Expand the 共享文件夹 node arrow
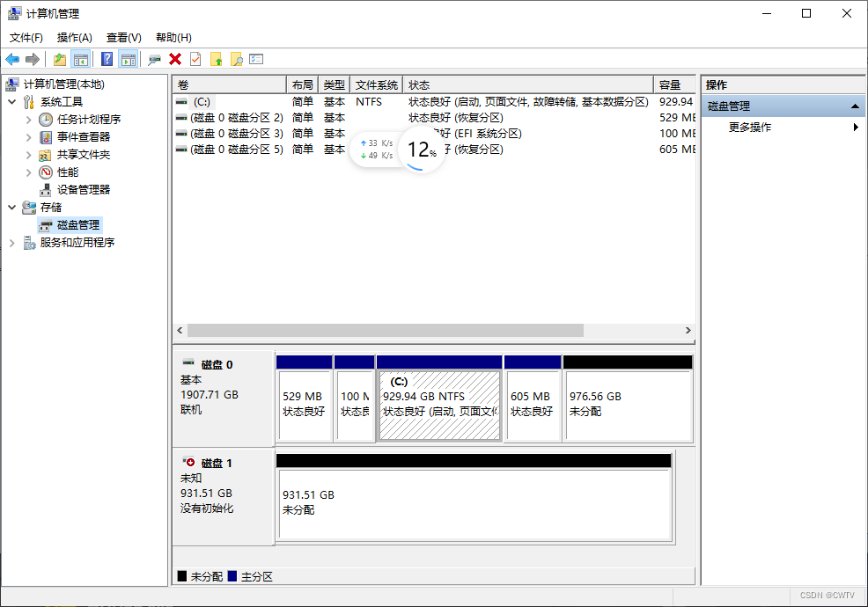Image resolution: width=868 pixels, height=607 pixels. point(29,155)
